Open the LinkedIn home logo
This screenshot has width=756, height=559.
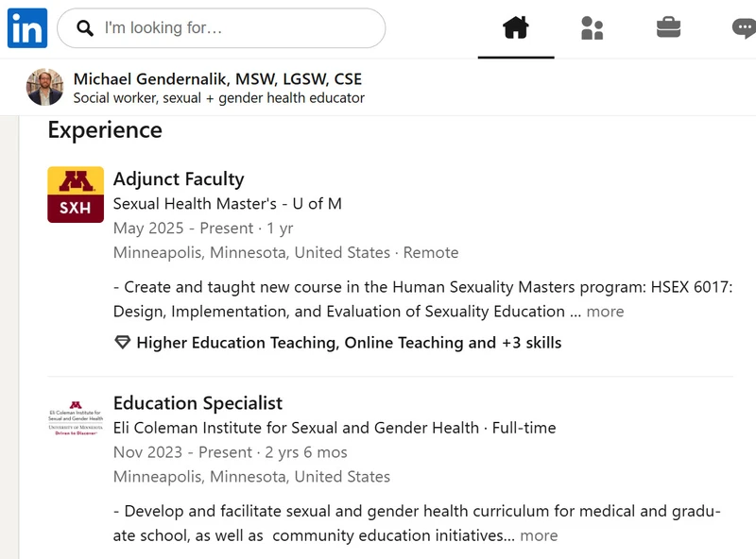tap(27, 28)
